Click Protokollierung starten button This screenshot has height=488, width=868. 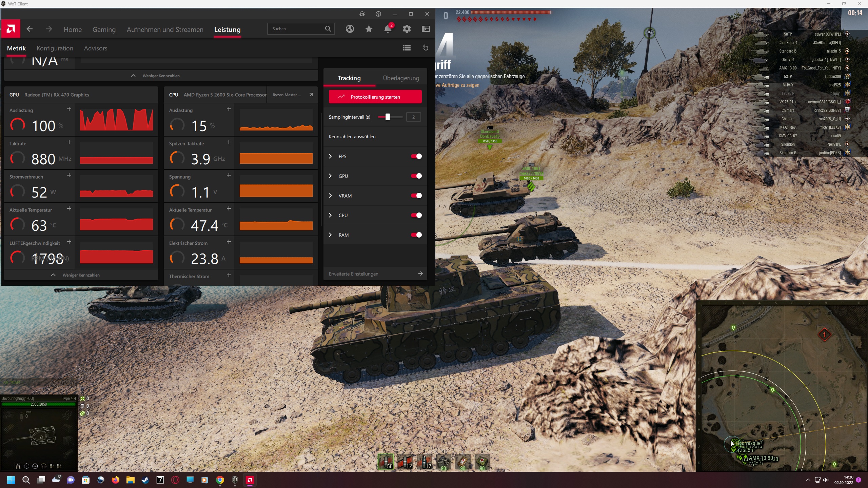coord(375,97)
